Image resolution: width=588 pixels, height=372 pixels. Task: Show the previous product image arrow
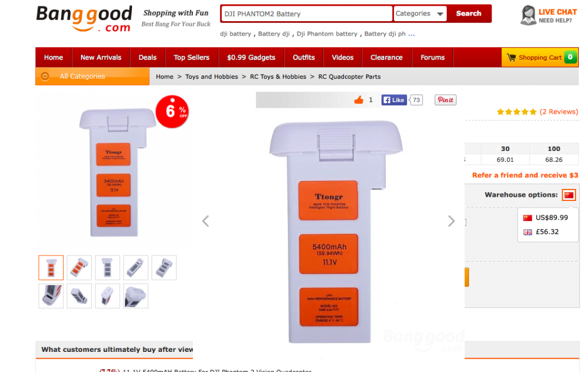206,221
